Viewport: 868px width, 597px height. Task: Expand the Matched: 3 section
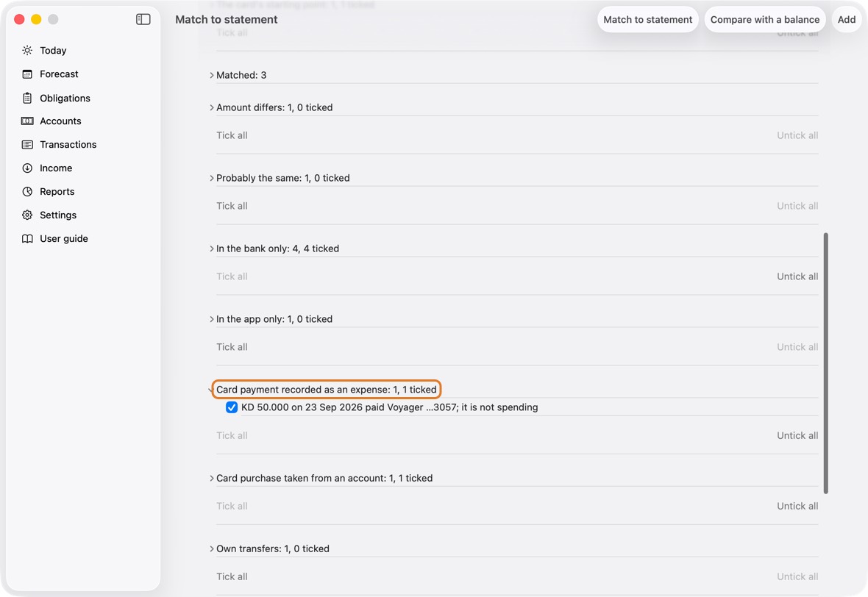point(211,75)
